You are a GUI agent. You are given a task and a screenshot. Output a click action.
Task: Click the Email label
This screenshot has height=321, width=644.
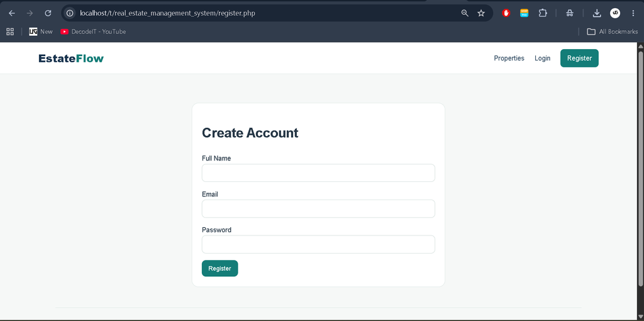(210, 194)
